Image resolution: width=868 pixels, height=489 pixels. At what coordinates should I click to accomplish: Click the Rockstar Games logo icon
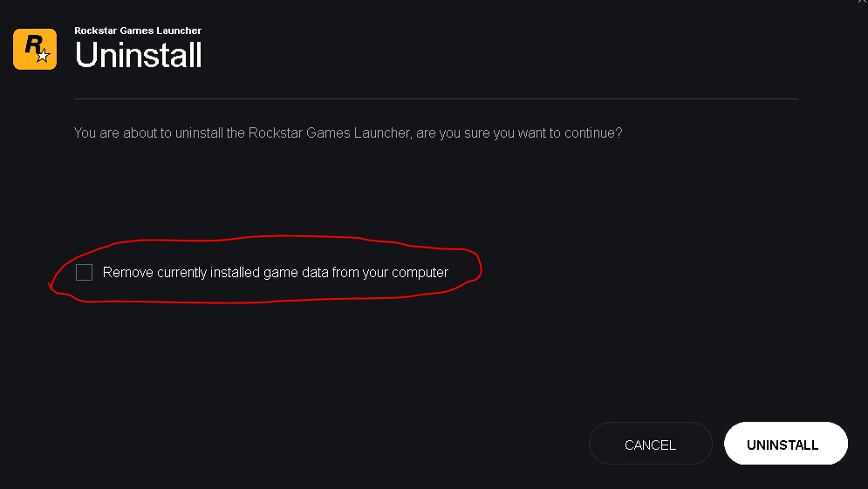tap(35, 49)
